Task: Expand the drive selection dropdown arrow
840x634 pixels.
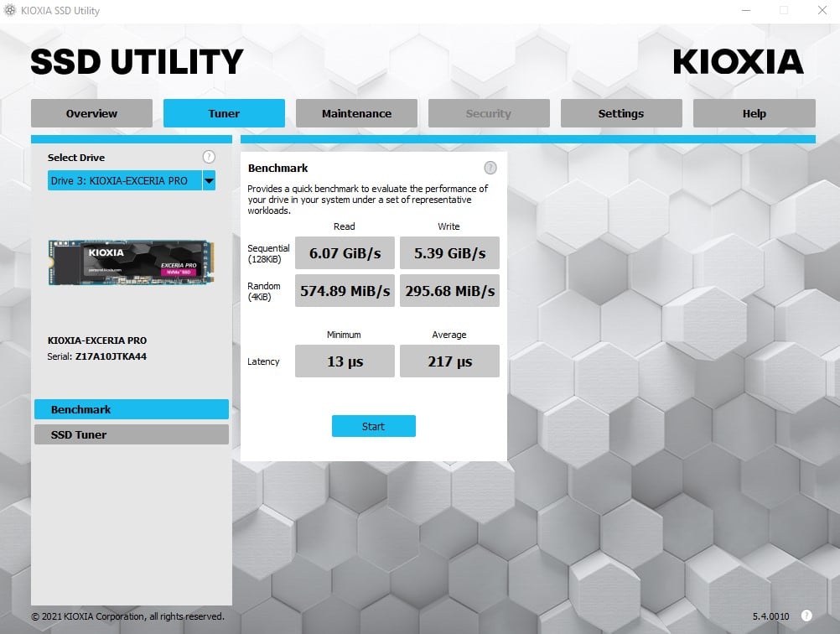Action: point(209,180)
